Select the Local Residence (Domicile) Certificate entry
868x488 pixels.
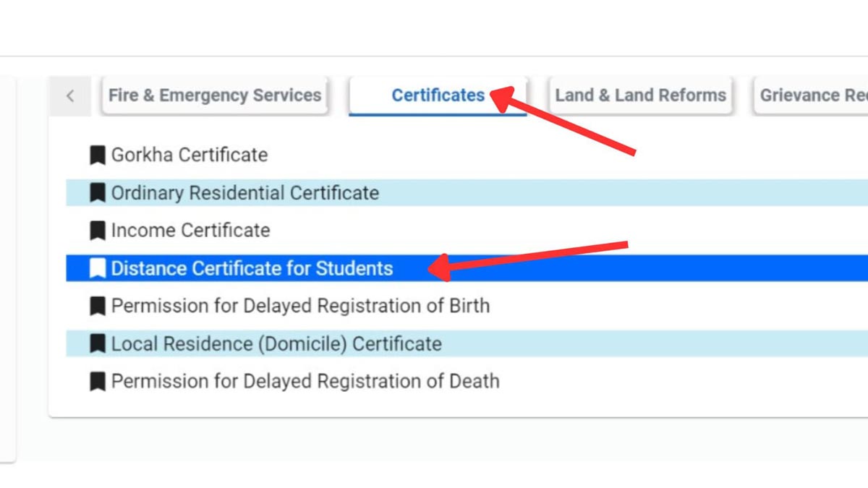coord(276,343)
